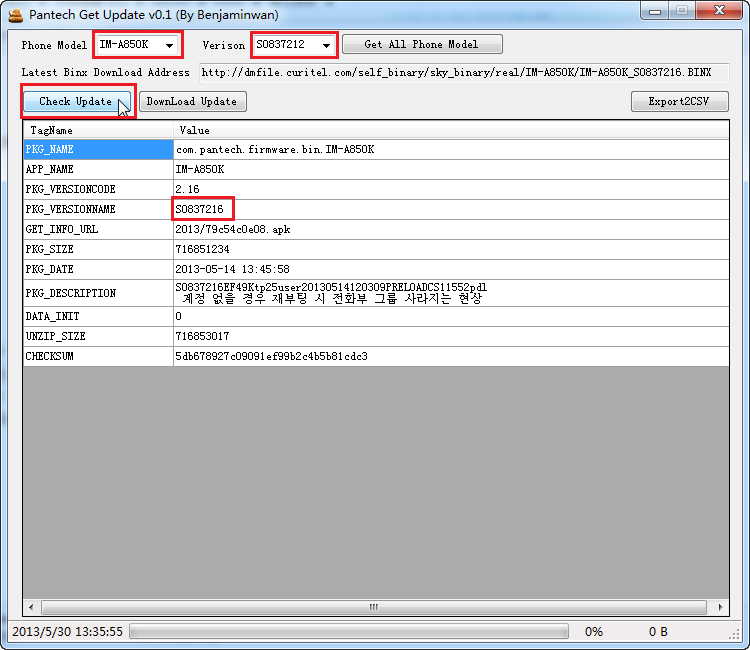
Task: Select the GET_INFO_URL tag cell
Action: pyautogui.click(x=98, y=230)
